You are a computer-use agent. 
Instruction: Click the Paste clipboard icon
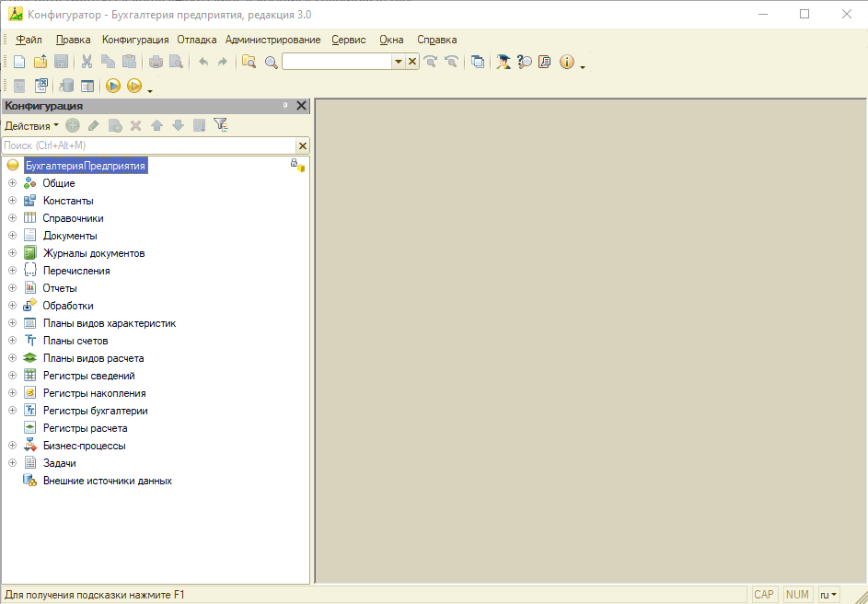point(129,62)
